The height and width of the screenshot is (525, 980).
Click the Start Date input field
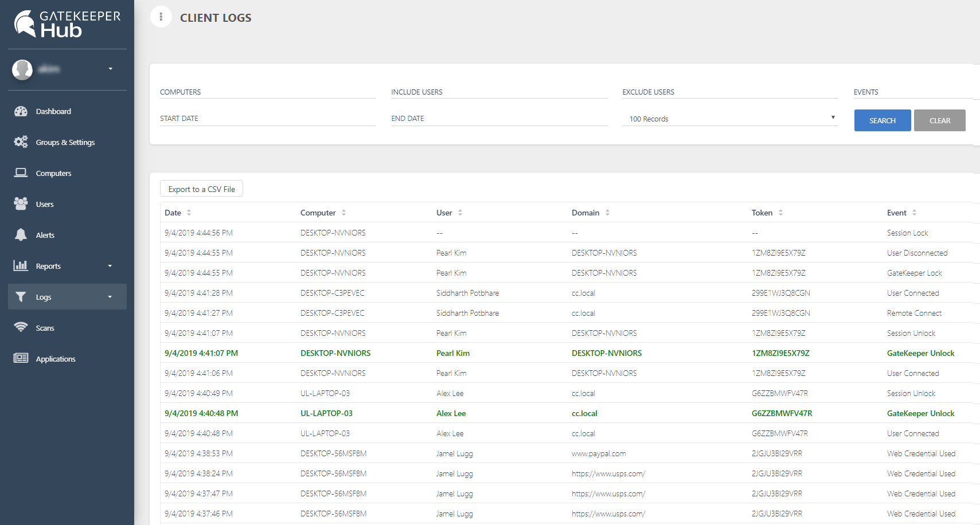(267, 119)
